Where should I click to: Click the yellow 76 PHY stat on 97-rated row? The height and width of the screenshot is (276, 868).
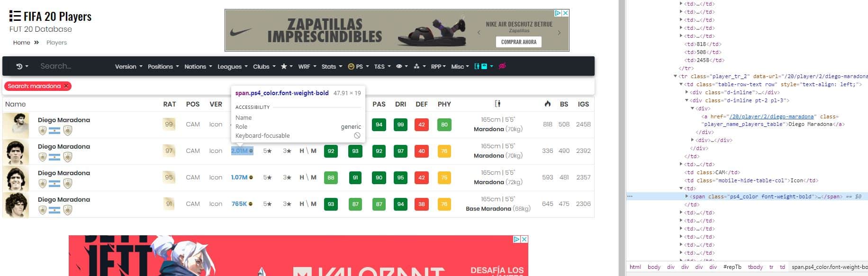(444, 151)
